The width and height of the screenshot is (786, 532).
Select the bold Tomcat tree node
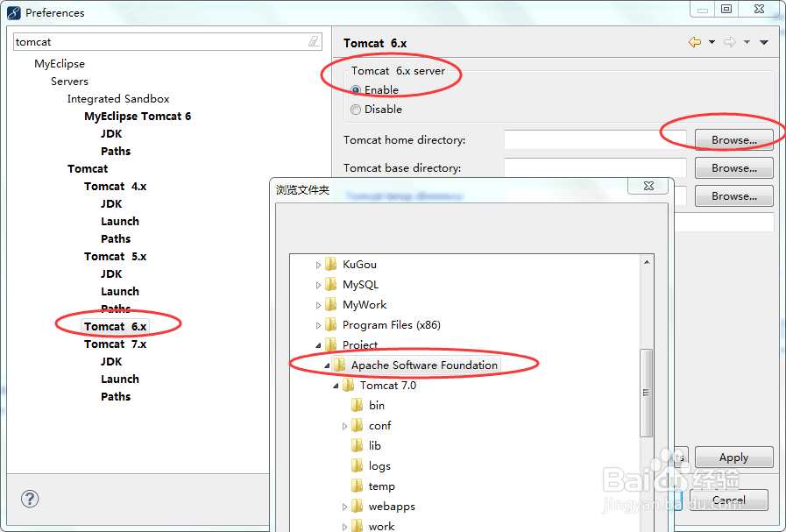click(x=88, y=168)
